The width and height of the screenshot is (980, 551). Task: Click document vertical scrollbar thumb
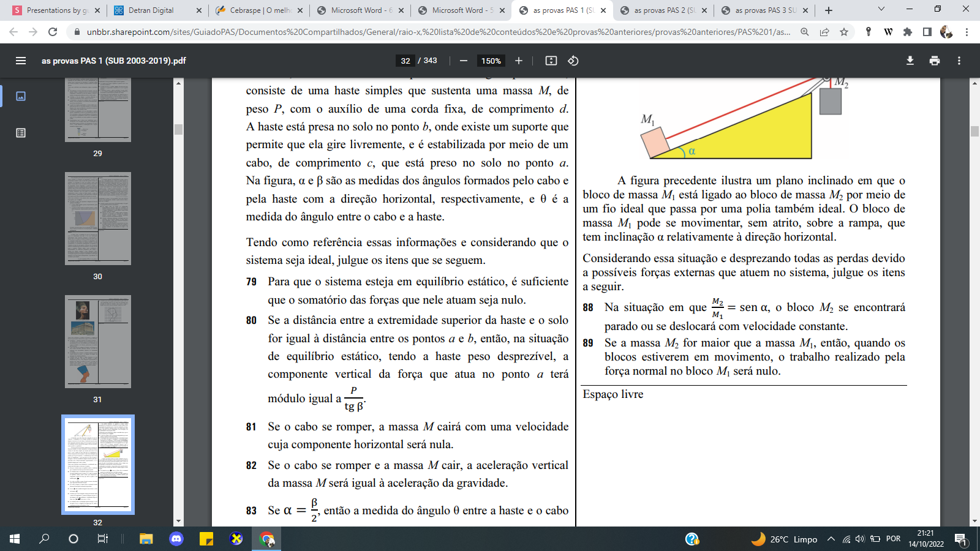[974, 131]
